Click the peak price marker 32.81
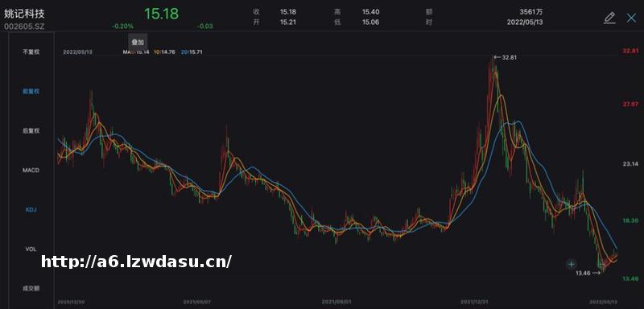Screen dimensions: 644x309 [x=505, y=57]
